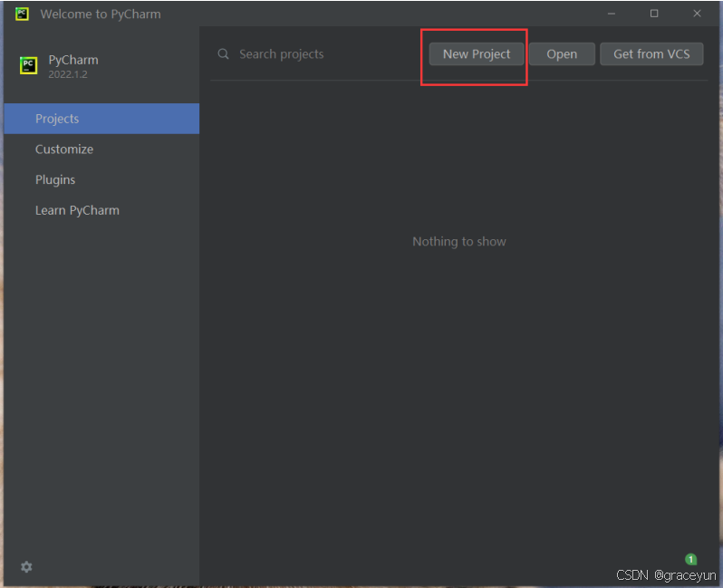Focus the Search projects field
This screenshot has width=723, height=588.
click(x=318, y=54)
